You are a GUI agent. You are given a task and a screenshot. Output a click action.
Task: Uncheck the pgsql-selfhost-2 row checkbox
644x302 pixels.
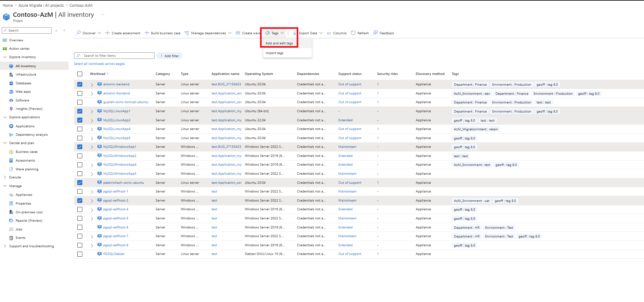80,201
